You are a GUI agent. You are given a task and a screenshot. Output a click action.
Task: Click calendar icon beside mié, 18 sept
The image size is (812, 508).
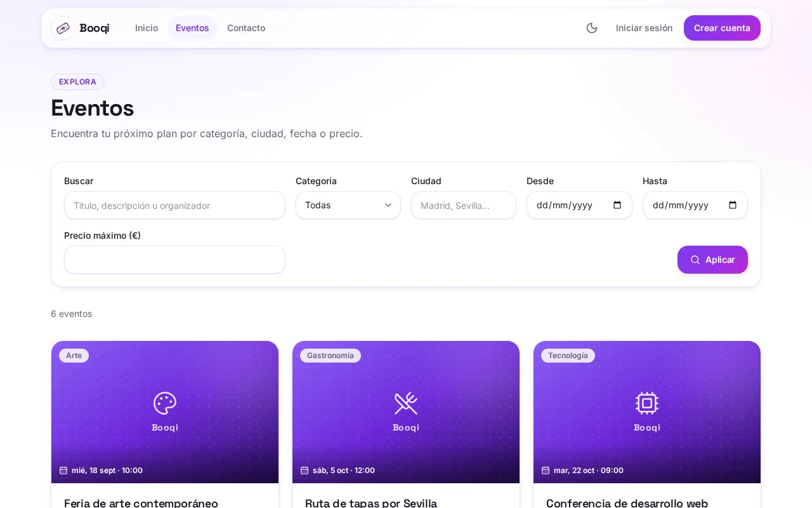pyautogui.click(x=63, y=471)
